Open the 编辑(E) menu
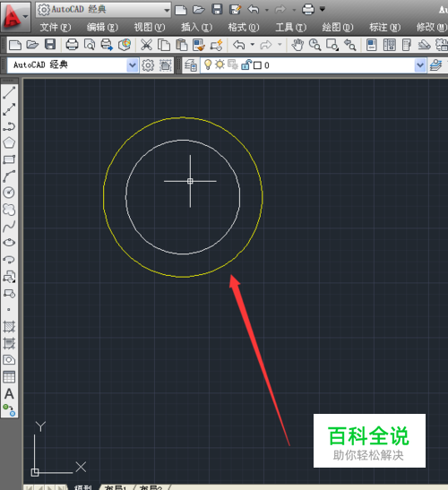448x490 pixels. click(x=102, y=28)
